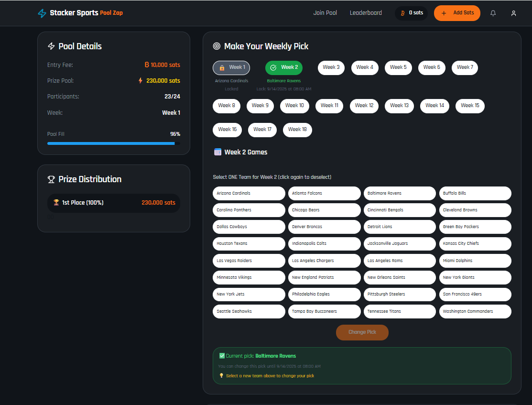The image size is (532, 405).
Task: Click the lightning icon beside Prize Pool amount
Action: point(140,80)
